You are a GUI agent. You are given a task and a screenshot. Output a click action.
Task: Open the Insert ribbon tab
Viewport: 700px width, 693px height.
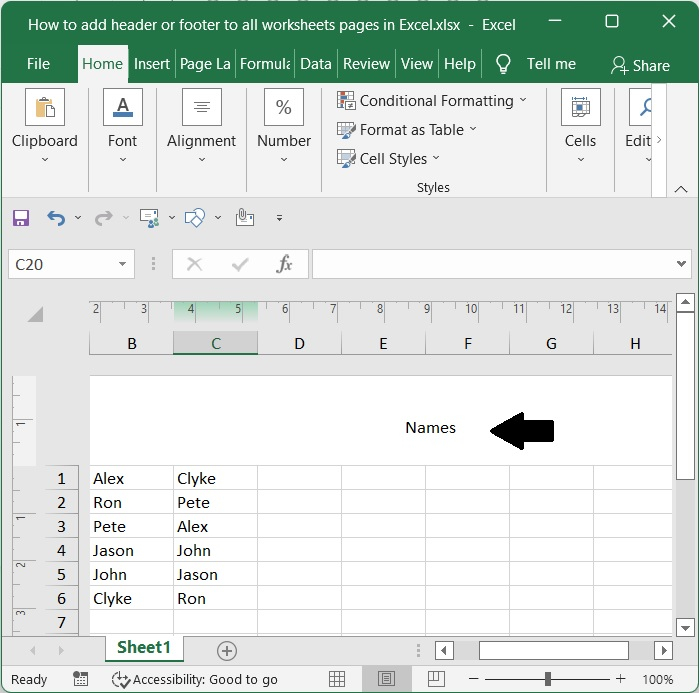151,64
